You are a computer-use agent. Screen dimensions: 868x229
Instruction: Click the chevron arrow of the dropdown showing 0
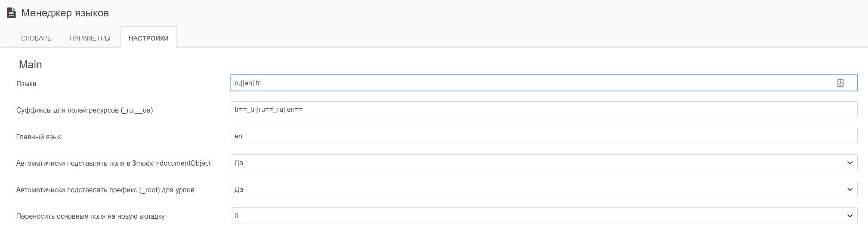[x=849, y=216]
